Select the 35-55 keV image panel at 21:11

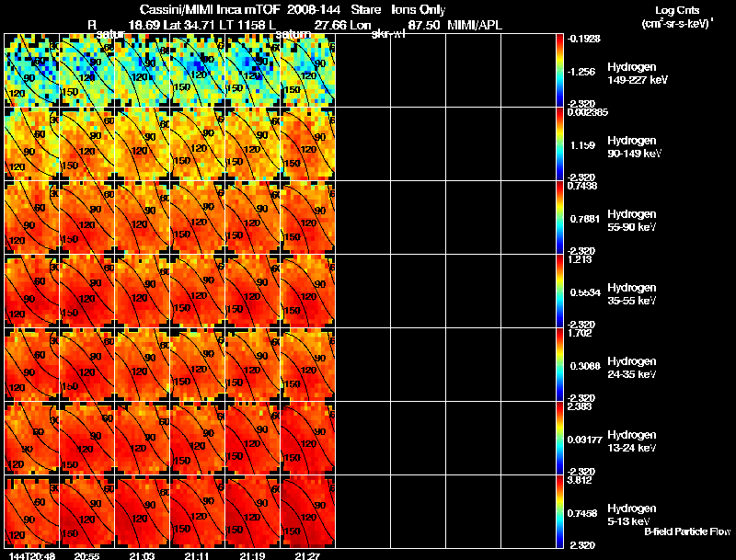(x=197, y=291)
